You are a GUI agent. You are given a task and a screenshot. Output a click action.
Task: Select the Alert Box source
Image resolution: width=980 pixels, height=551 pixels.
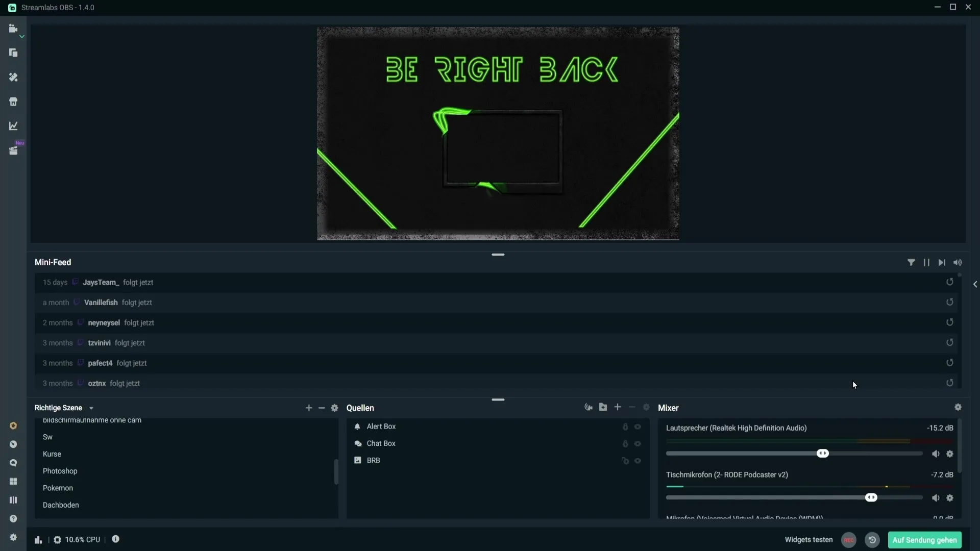[498, 427]
